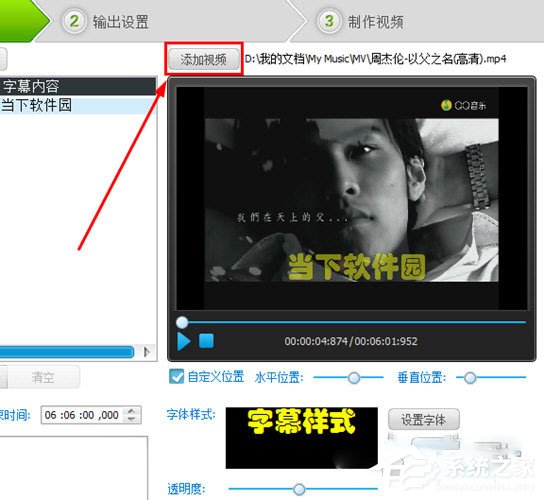Click the video progress slider handle
The image size is (544, 500).
pyautogui.click(x=182, y=322)
